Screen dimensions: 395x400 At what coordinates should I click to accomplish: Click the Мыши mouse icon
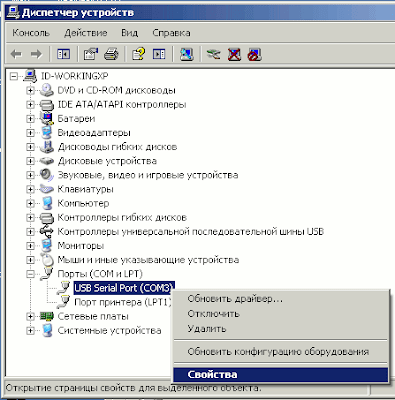47,260
